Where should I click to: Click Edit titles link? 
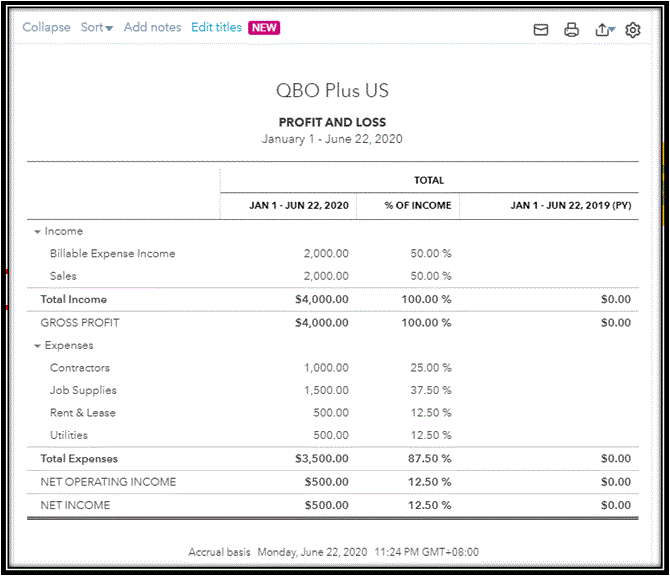pos(216,27)
